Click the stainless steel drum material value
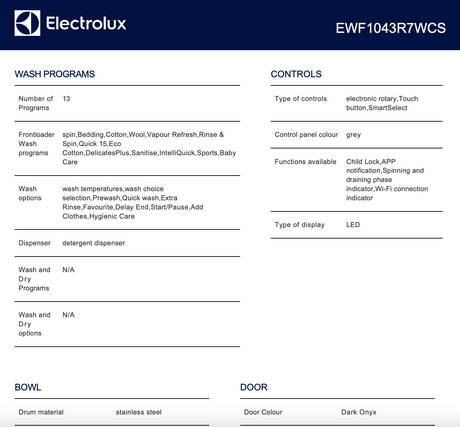 (139, 412)
